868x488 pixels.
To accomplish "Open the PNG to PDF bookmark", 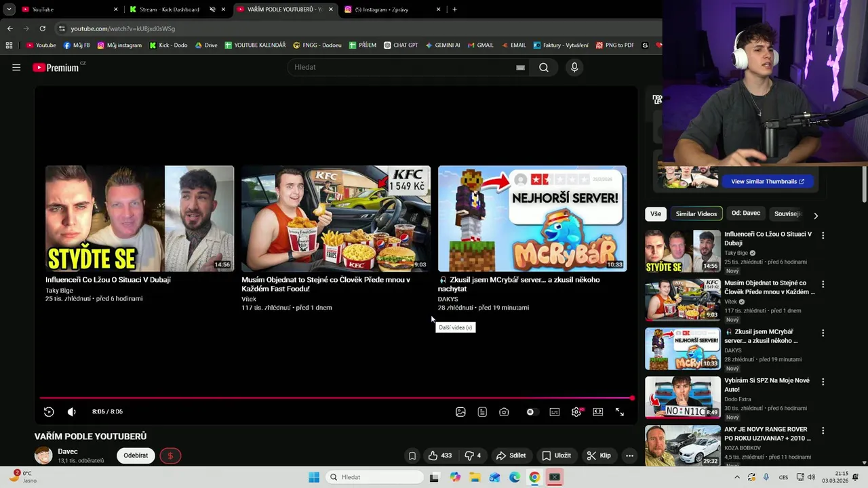I will (x=615, y=45).
